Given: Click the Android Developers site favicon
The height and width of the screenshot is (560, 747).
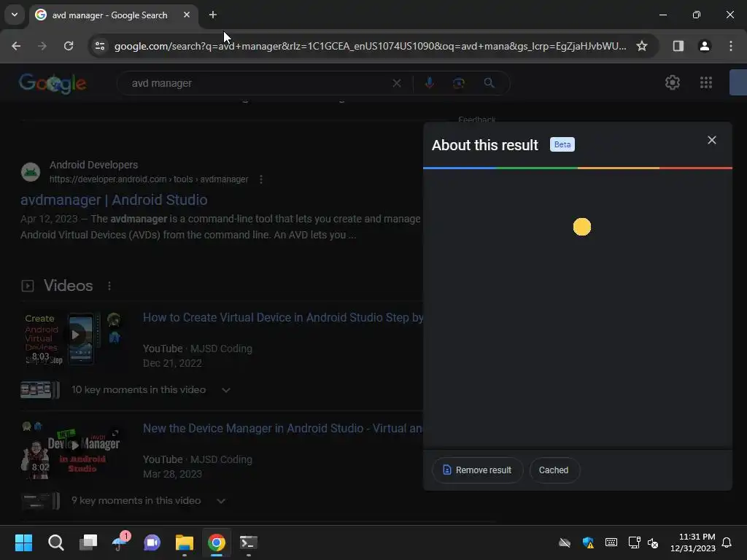Looking at the screenshot, I should click(31, 172).
